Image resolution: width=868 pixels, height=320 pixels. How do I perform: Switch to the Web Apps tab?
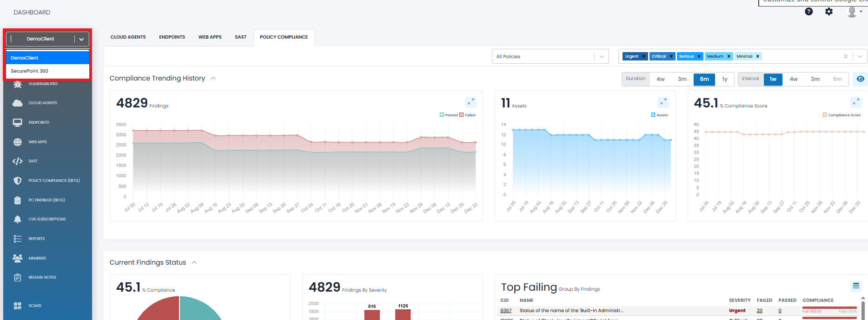(210, 37)
